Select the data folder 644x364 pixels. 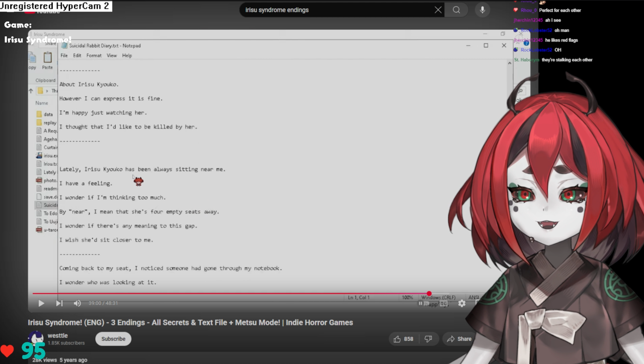tap(44, 114)
